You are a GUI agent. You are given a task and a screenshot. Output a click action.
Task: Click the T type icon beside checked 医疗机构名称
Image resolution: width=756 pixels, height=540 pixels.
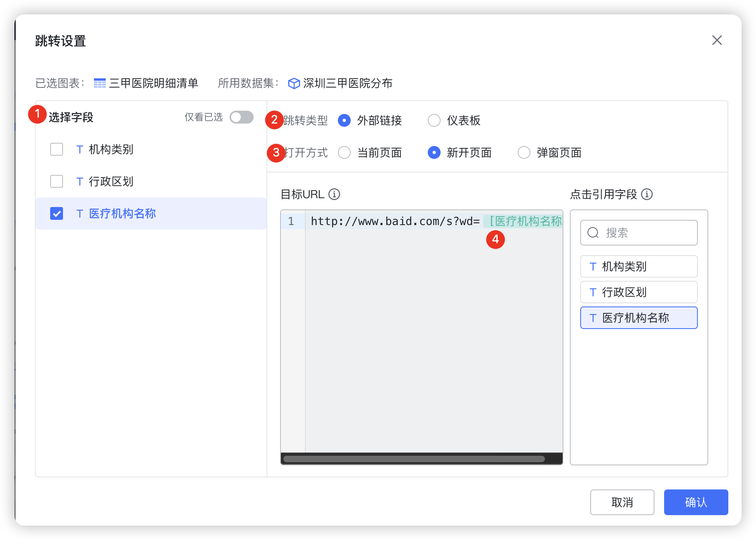click(79, 214)
